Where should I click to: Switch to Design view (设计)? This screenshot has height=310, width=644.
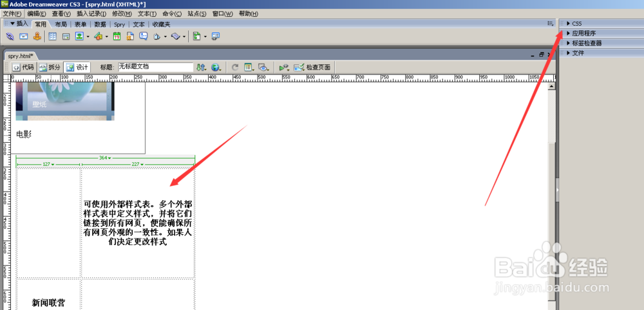click(x=77, y=68)
